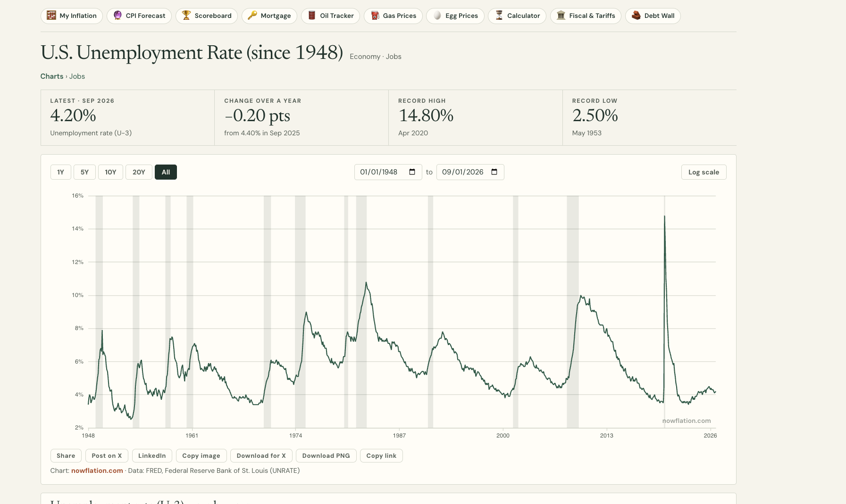846x504 pixels.
Task: Click the start date field 01/01/1948
Action: [x=388, y=172]
